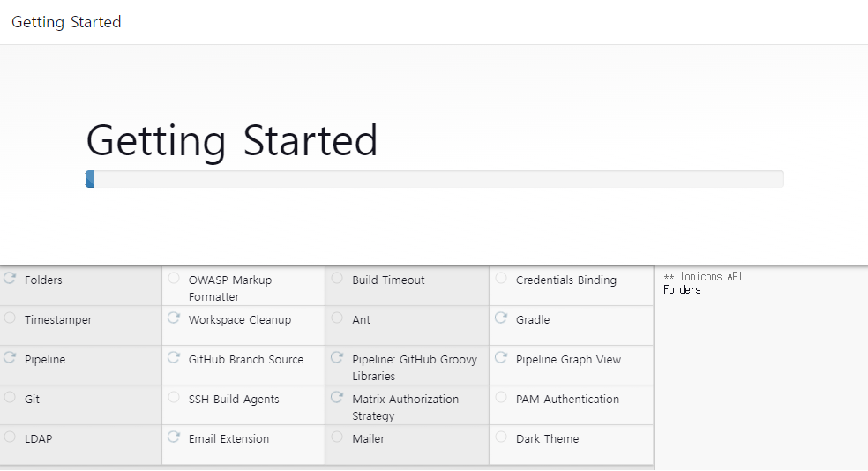Click the PAM Authentication plugin label
868x471 pixels.
tap(567, 399)
